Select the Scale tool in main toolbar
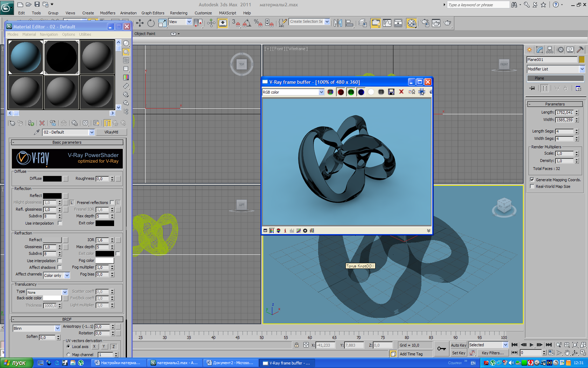The width and height of the screenshot is (588, 368). [162, 23]
